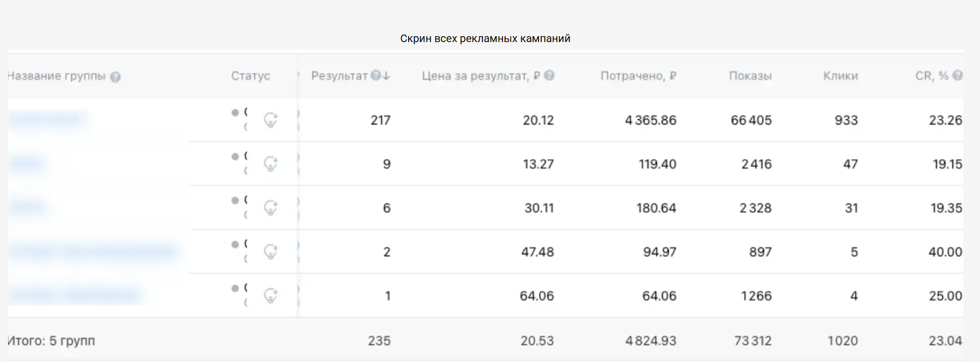980x362 pixels.
Task: Click total clicks 1020
Action: tap(843, 341)
